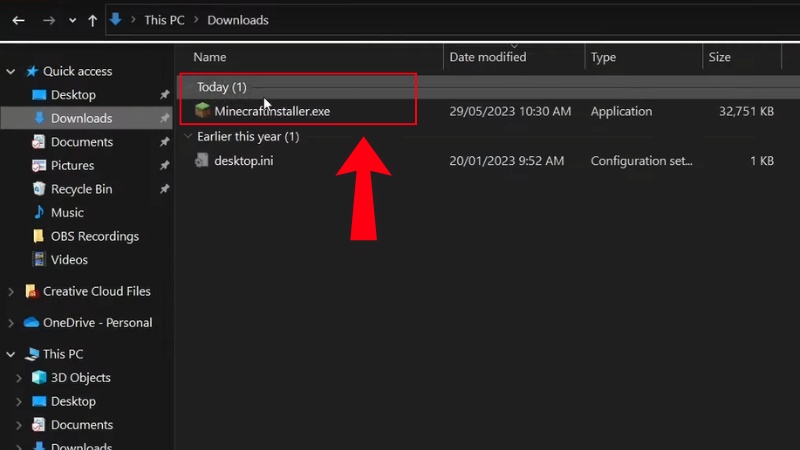The width and height of the screenshot is (800, 450).
Task: Click the '32,751 KB' size cell
Action: point(746,111)
